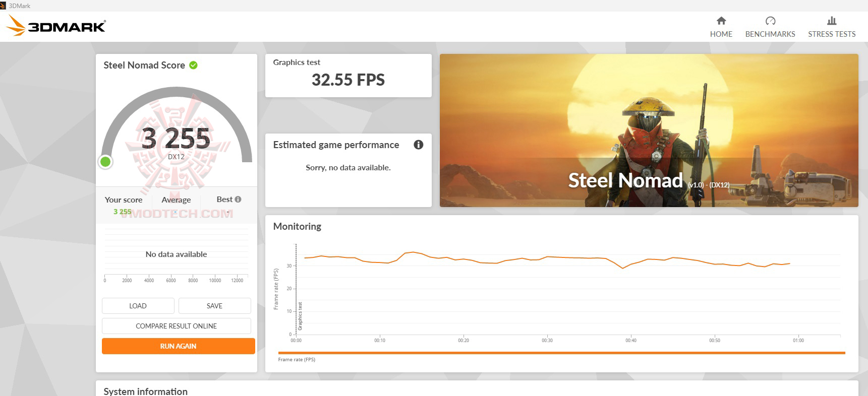The image size is (868, 396).
Task: Click the 00:40 time label on chart axis
Action: coord(631,341)
